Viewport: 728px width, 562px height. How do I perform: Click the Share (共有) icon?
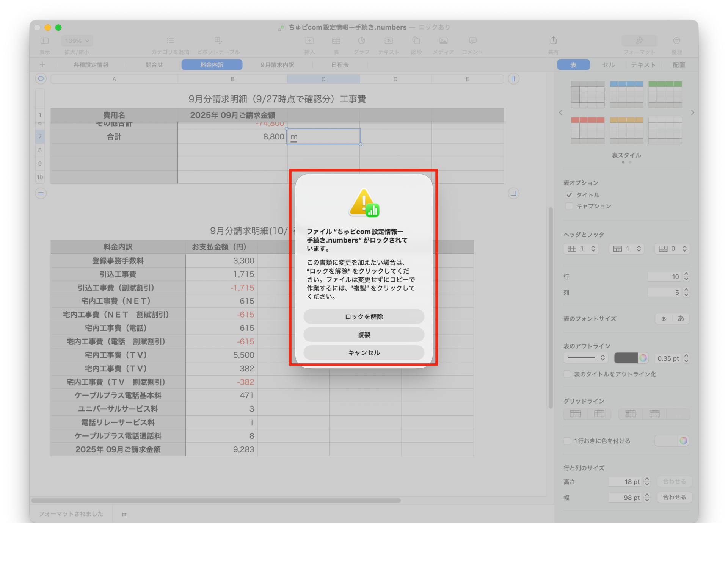click(553, 41)
